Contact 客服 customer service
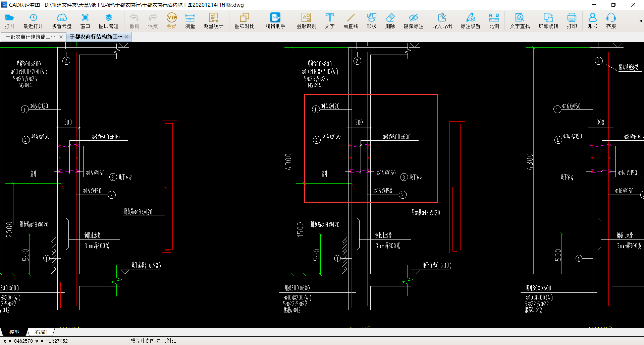 click(x=611, y=21)
